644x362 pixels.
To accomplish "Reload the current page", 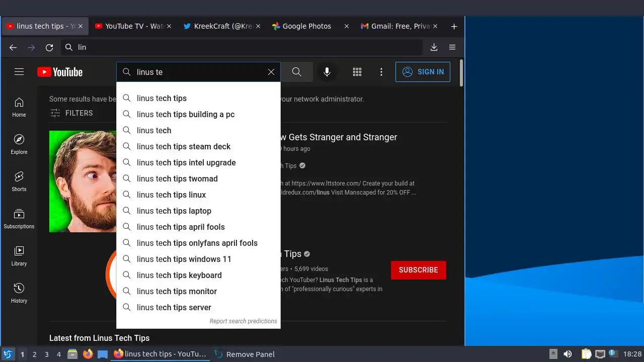I will point(49,47).
